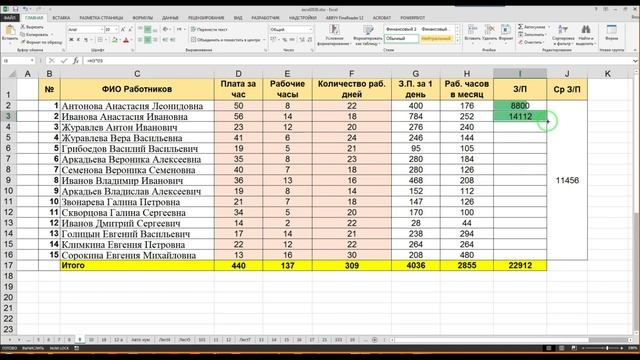Image resolution: width=640 pixels, height=360 pixels.
Task: Apply the Neutral (Нейтральный) cell style
Action: click(436, 39)
